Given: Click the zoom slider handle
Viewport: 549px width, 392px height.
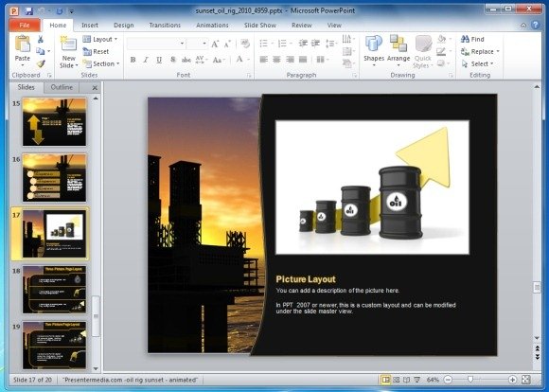Looking at the screenshot, I should pos(470,380).
